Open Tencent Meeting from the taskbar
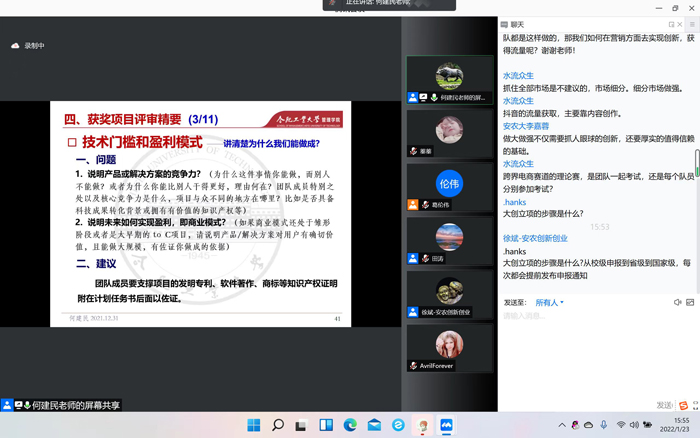The image size is (700, 438). coord(446,425)
